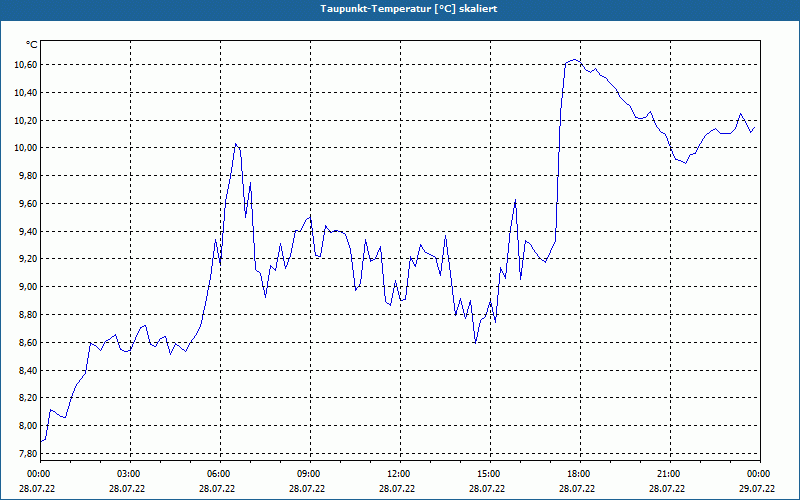Click the 10,40 y-axis value

click(26, 92)
